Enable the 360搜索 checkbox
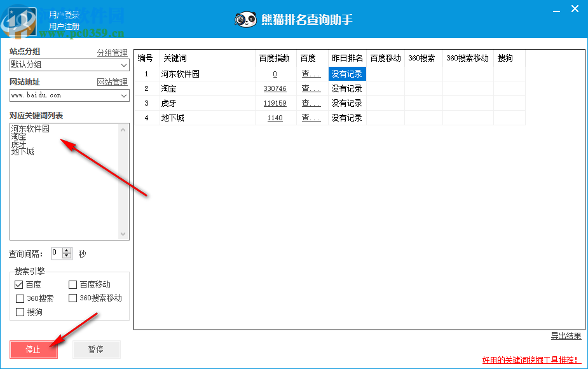Viewport: 588px width, 369px height. coord(19,298)
